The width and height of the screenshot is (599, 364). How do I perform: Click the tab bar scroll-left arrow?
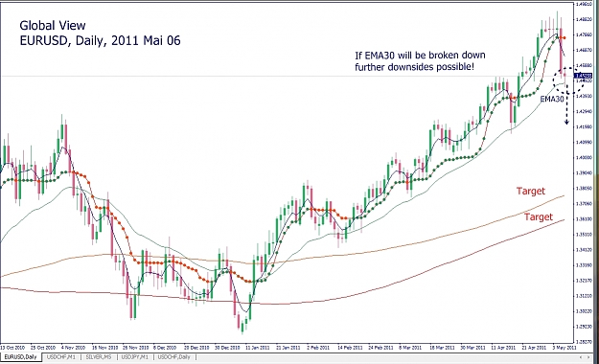tap(580, 357)
